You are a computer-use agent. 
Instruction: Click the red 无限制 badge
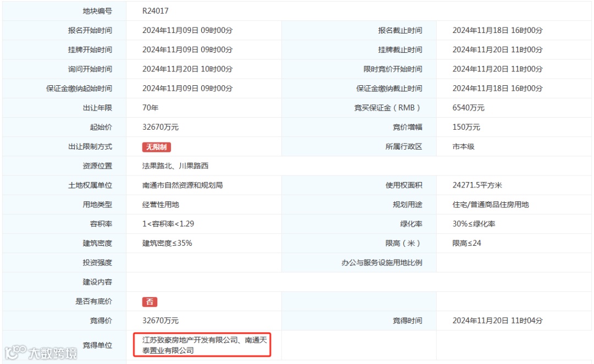[156, 147]
